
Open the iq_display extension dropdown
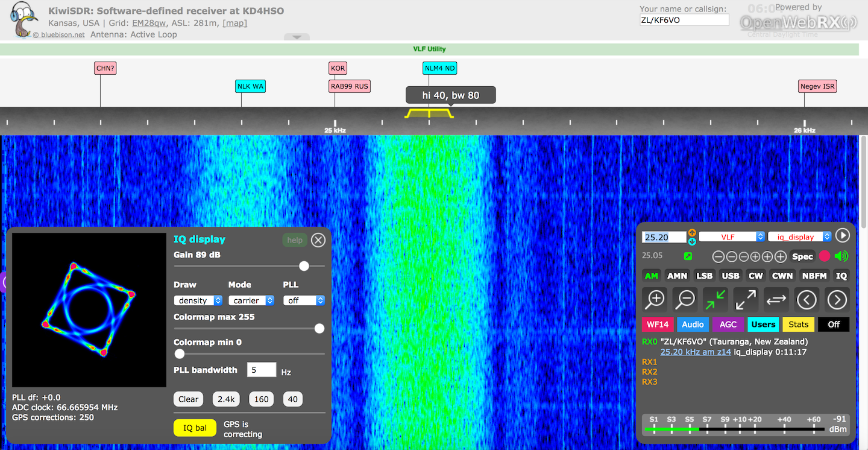pyautogui.click(x=799, y=237)
